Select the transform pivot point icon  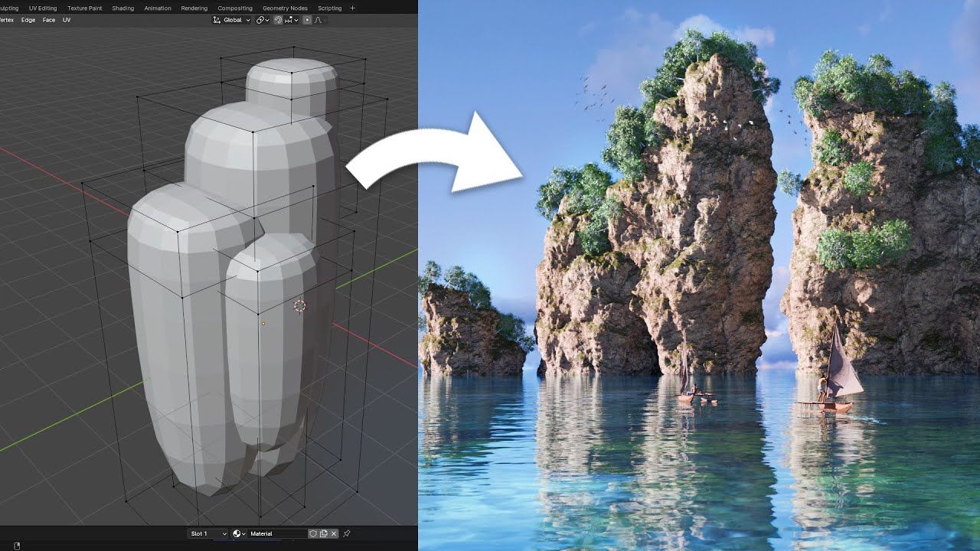point(260,20)
